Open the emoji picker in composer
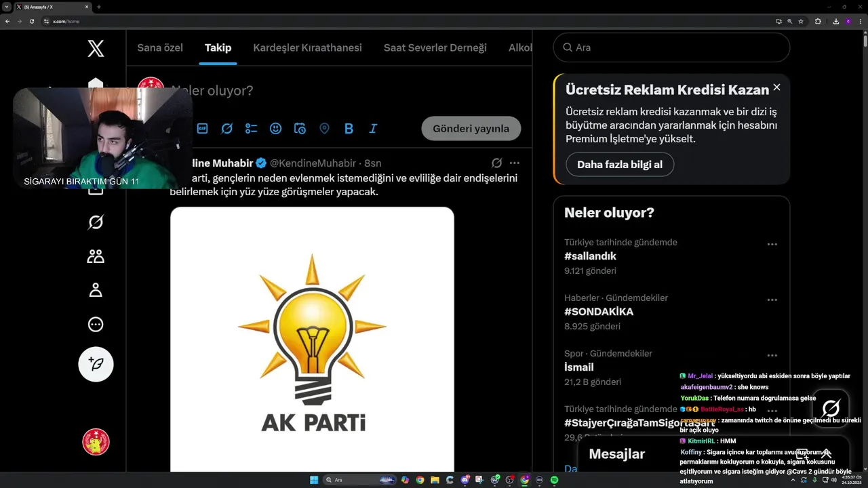This screenshot has width=868, height=488. point(275,128)
